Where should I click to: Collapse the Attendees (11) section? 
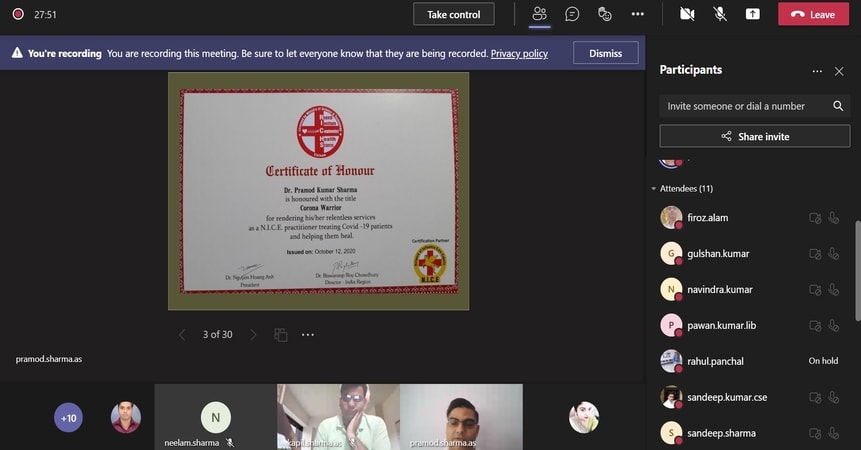point(654,188)
